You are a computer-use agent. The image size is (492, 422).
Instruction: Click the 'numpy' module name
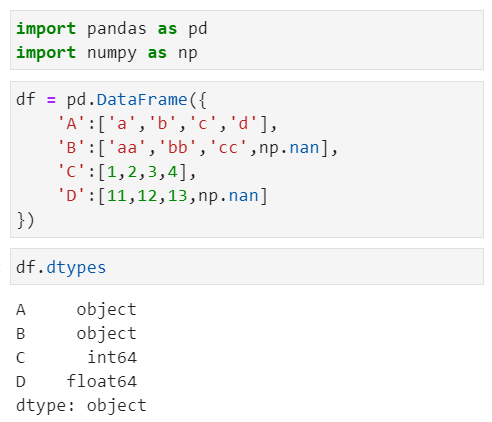[112, 54]
